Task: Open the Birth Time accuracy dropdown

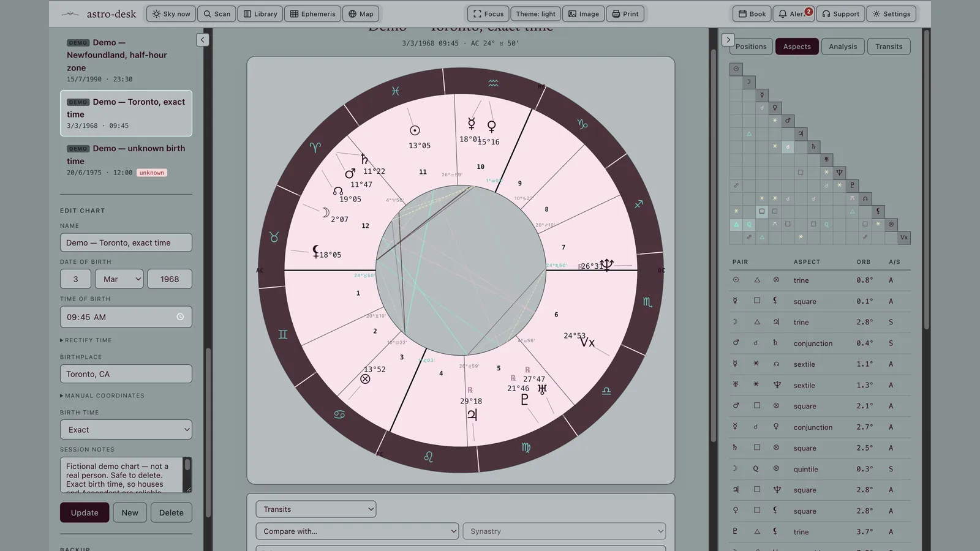Action: coord(126,430)
